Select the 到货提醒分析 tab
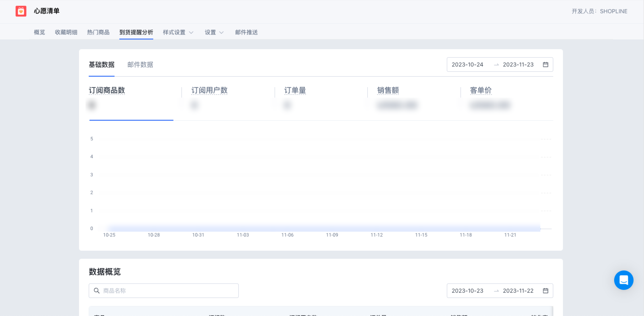 136,32
